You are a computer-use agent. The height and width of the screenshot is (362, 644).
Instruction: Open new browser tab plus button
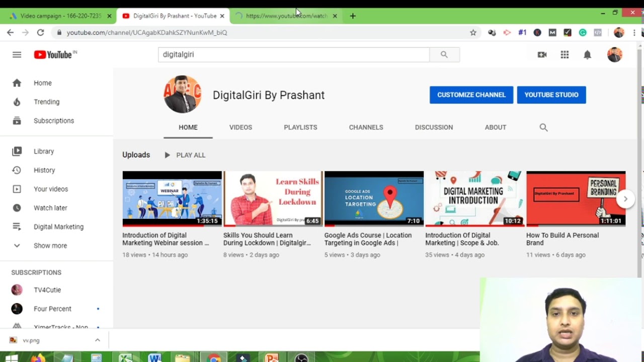[x=353, y=16]
